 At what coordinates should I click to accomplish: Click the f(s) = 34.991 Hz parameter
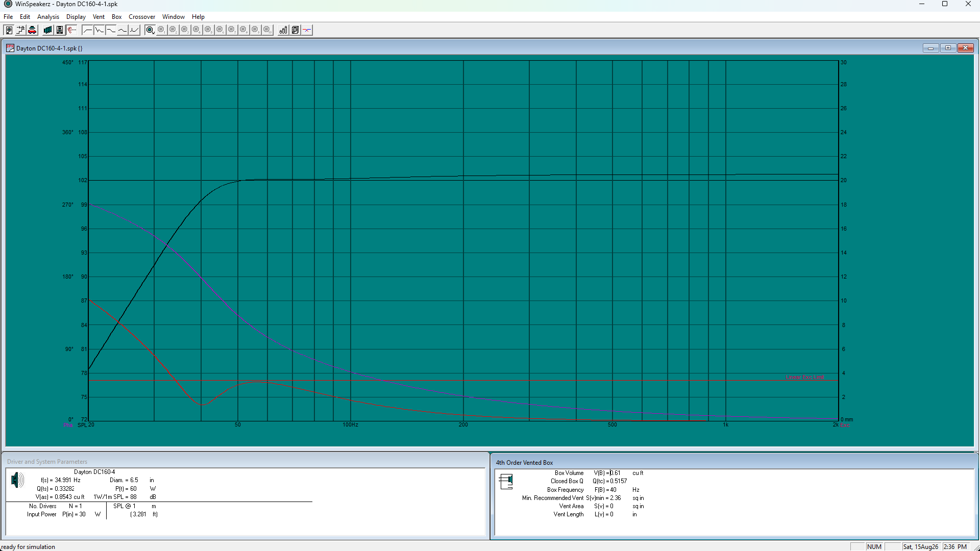(61, 480)
